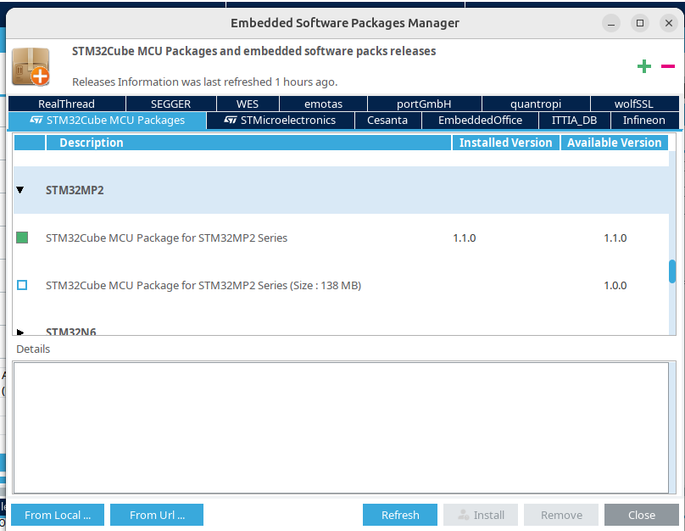The height and width of the screenshot is (531, 685).
Task: Select the STM32MP2 group row label
Action: tap(75, 190)
